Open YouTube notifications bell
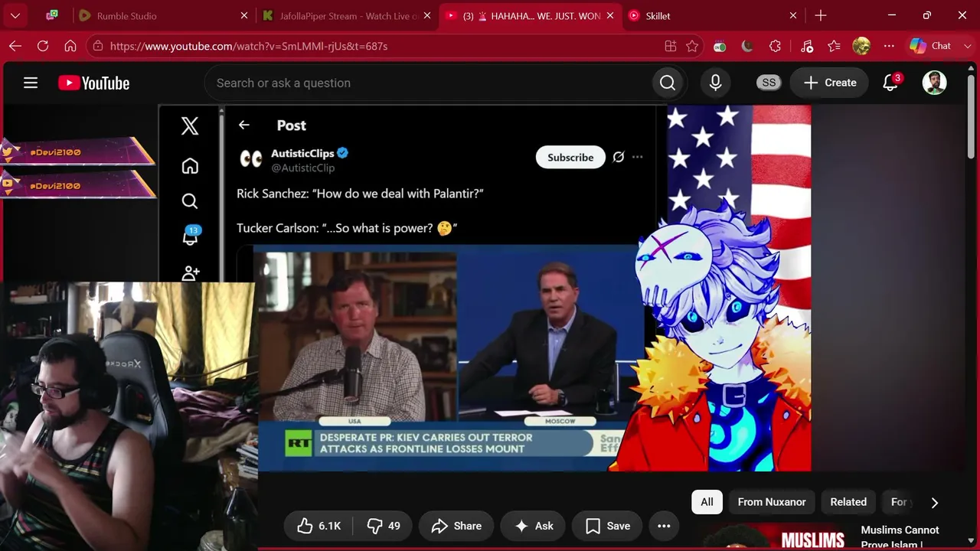The width and height of the screenshot is (980, 551). [x=890, y=83]
